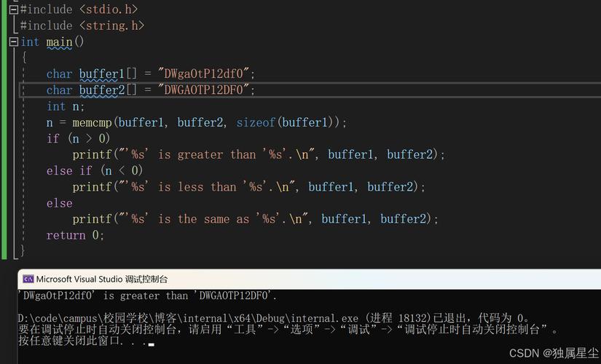Viewport: 601px width, 364px height.
Task: Click the memcmp function call
Action: pyautogui.click(x=93, y=122)
